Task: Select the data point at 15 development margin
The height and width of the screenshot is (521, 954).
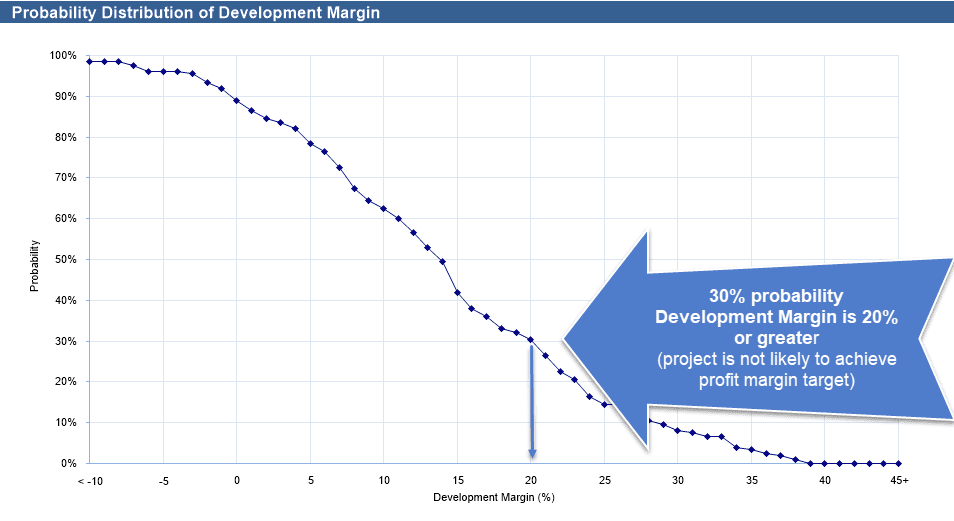Action: 457,293
